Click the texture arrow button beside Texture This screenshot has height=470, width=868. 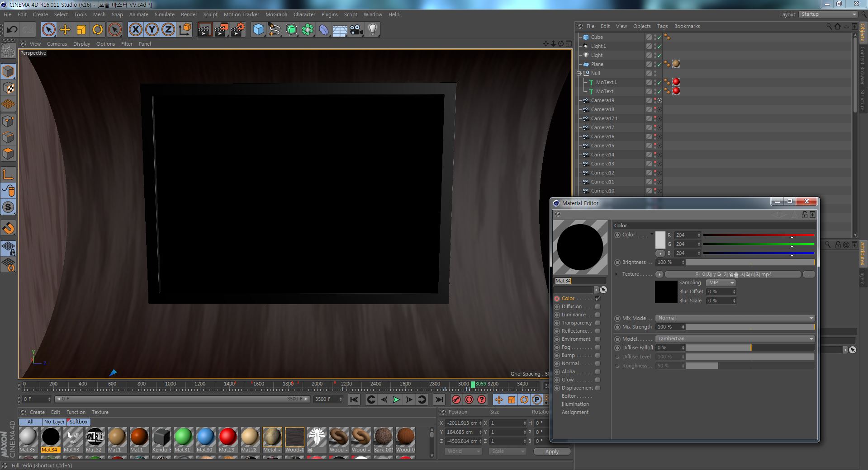pos(659,274)
